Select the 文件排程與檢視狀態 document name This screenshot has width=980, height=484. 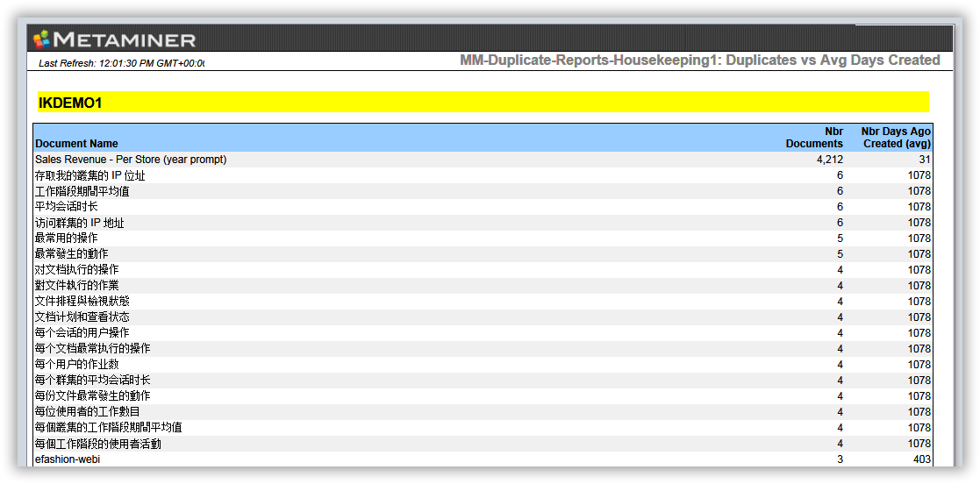(x=82, y=302)
